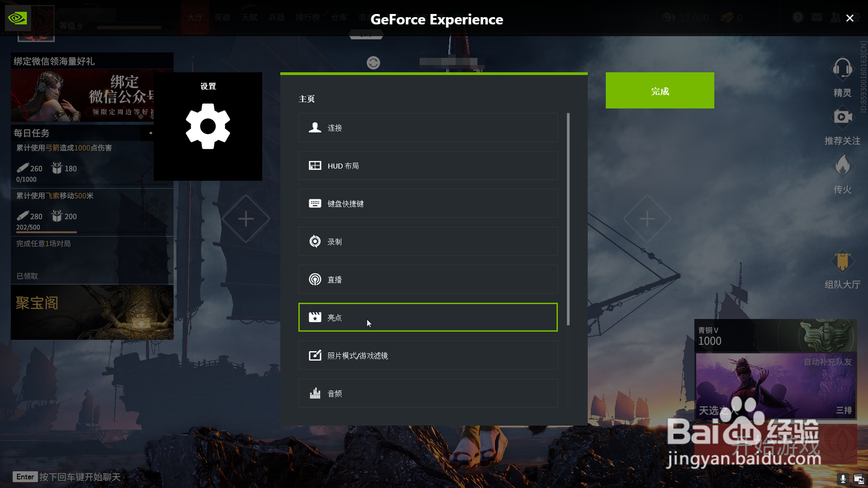This screenshot has height=488, width=868.
Task: Open the 照片模式/游戏滤镜 entry
Action: (x=428, y=355)
